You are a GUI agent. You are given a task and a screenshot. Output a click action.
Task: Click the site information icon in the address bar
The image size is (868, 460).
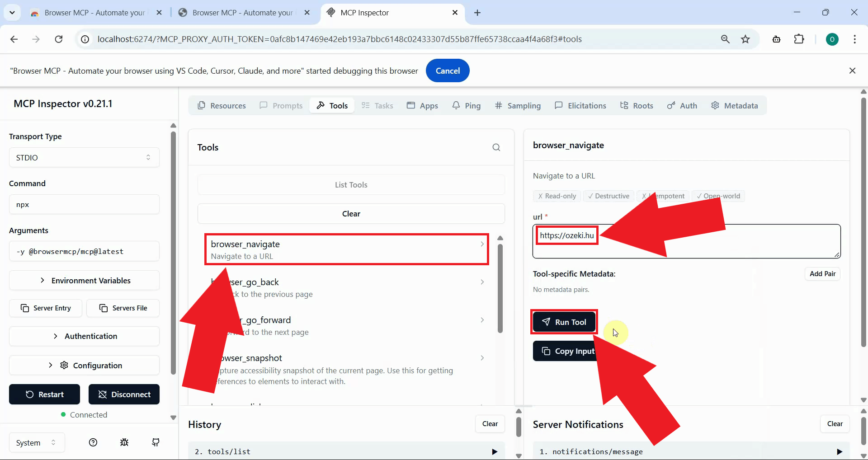click(84, 39)
